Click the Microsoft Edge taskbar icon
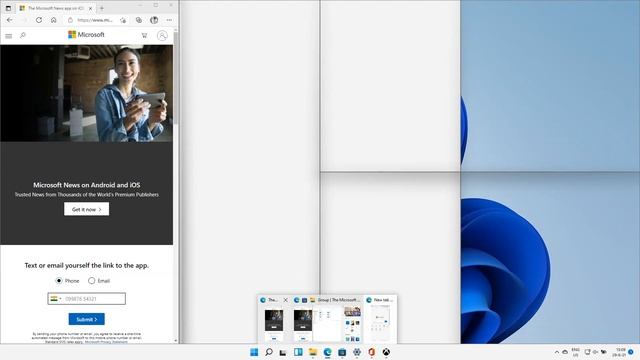The image size is (640, 360). click(327, 352)
